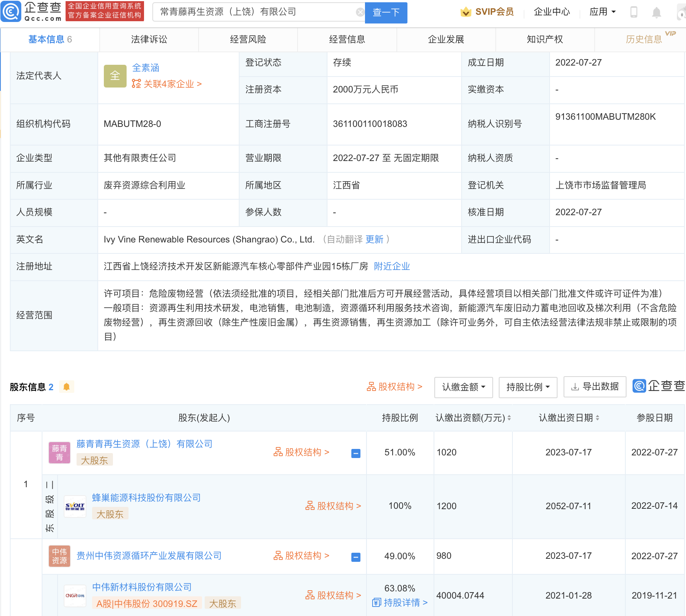The image size is (686, 616).
Task: Open 贵州中伟资源循环产业发展有限公司 page
Action: point(149,556)
